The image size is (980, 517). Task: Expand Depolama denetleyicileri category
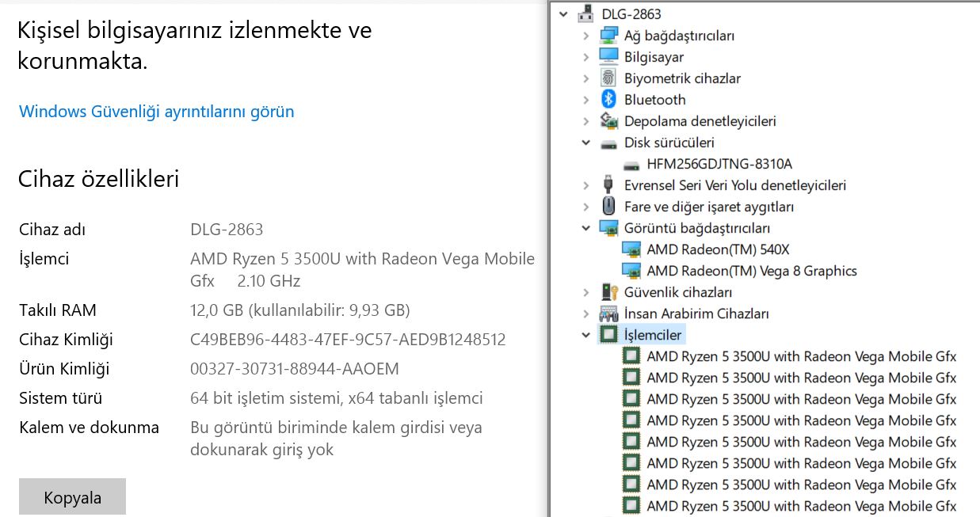pyautogui.click(x=585, y=121)
